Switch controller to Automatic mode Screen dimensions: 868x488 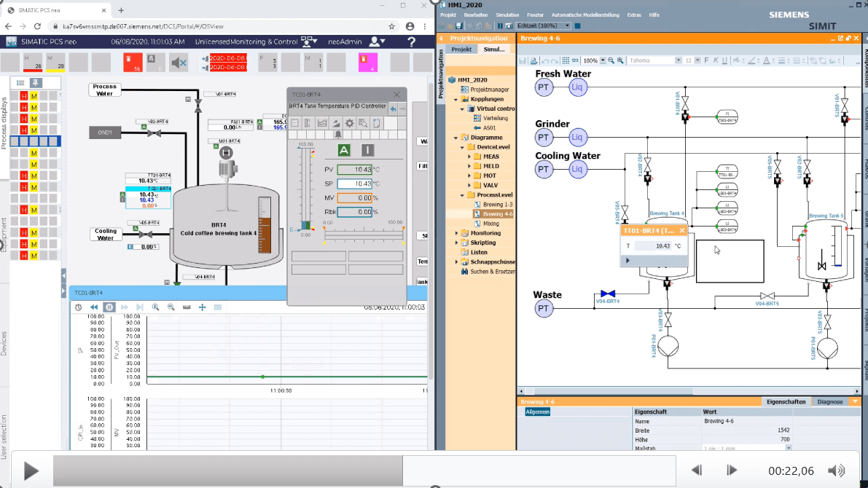coord(344,150)
